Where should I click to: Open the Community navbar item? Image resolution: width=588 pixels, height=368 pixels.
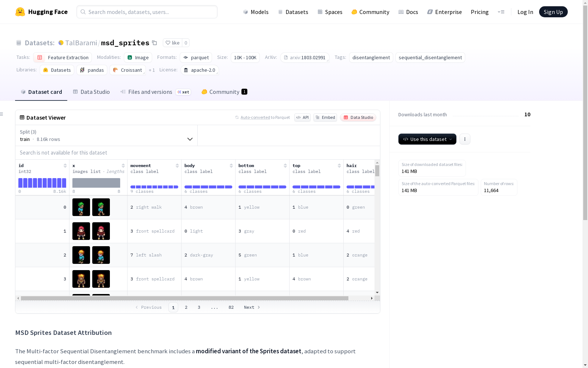coord(370,12)
